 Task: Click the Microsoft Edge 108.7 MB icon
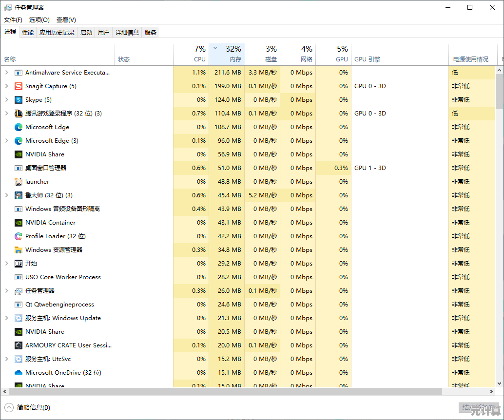pos(19,127)
